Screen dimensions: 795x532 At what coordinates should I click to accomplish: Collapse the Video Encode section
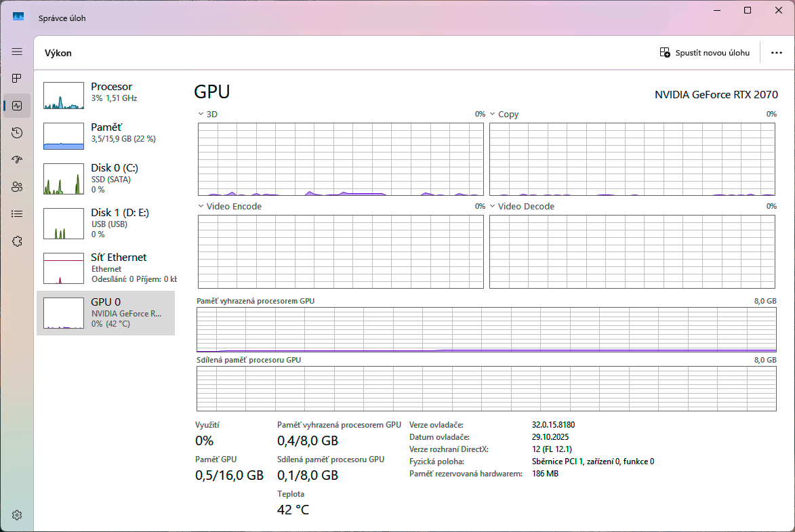(200, 205)
